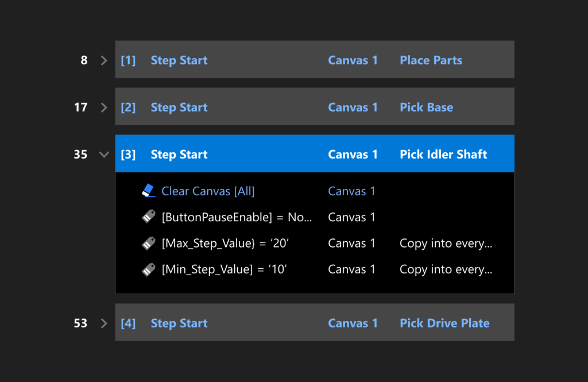Click the [3] index in highlighted step
Image resolution: width=588 pixels, height=382 pixels.
128,155
